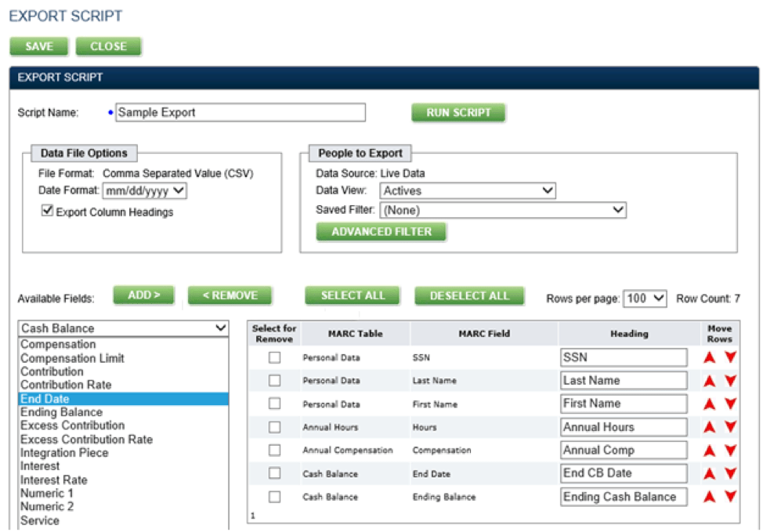Select End Date in the fields list
The height and width of the screenshot is (532, 763).
(x=123, y=399)
